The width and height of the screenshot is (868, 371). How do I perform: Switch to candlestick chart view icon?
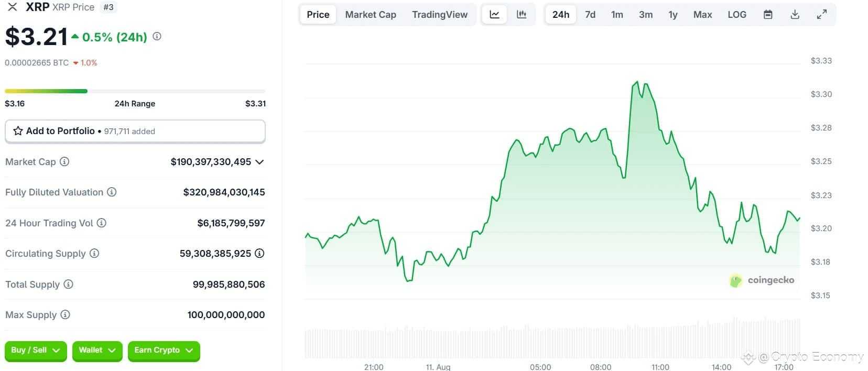522,15
